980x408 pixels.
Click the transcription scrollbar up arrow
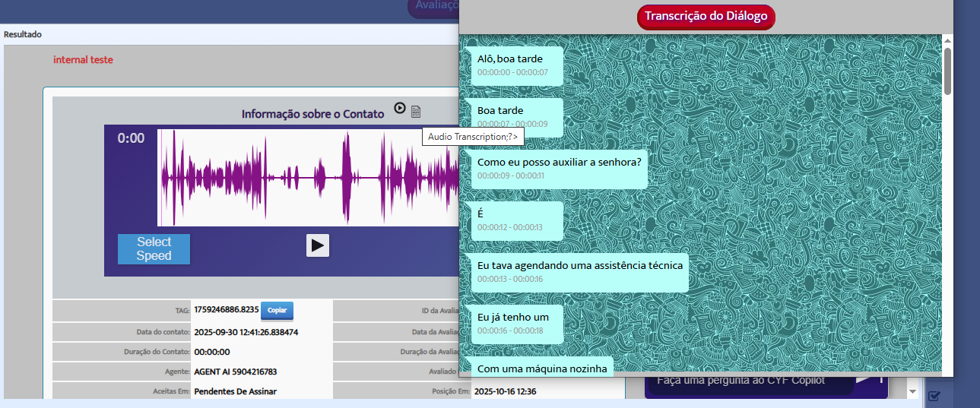947,40
